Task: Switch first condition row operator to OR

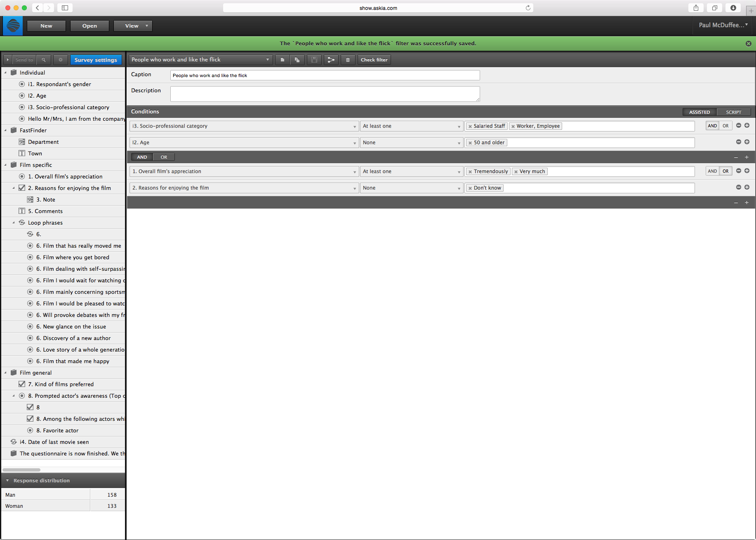Action: click(725, 126)
